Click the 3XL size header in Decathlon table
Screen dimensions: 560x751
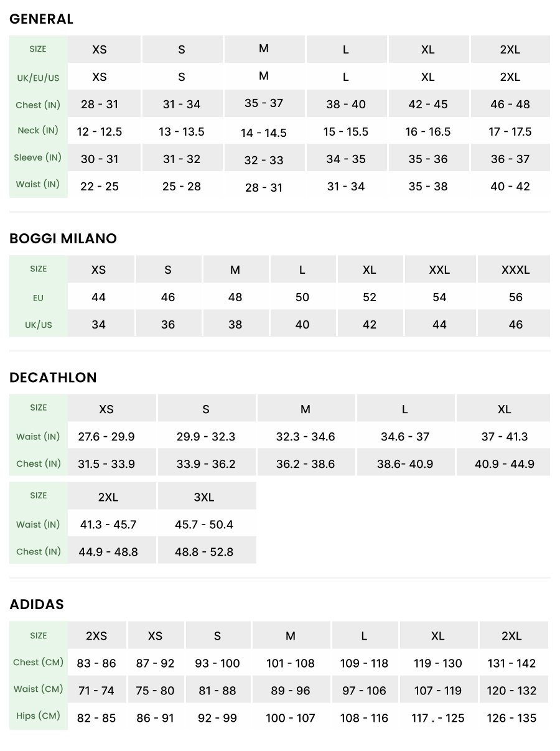tap(203, 497)
